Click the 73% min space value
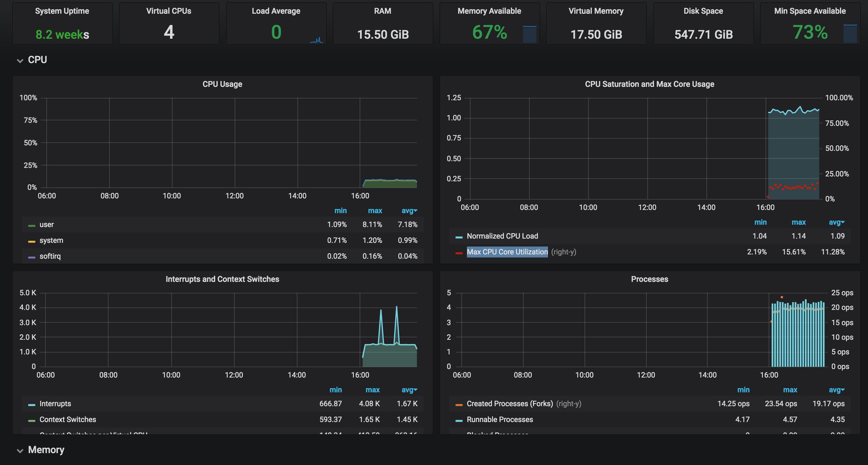This screenshot has width=868, height=465. (810, 32)
